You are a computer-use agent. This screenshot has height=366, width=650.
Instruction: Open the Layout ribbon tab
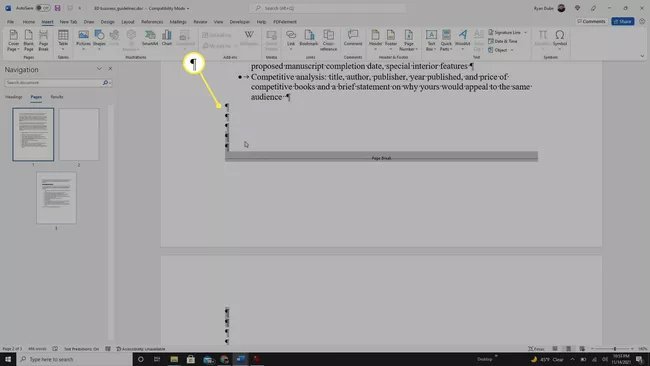(x=128, y=22)
